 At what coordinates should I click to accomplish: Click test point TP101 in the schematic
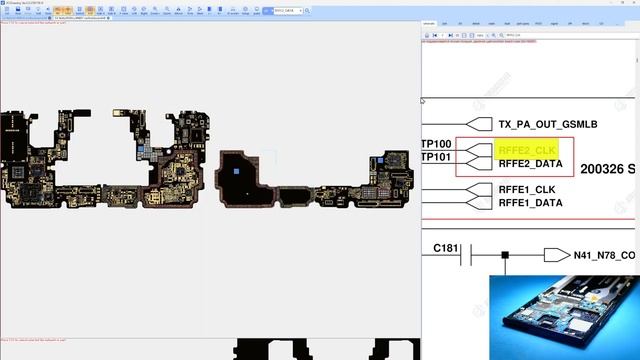pos(436,157)
